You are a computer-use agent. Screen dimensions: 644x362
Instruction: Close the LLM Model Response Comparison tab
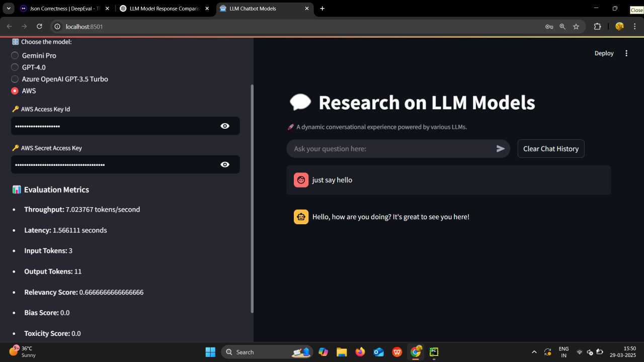click(x=207, y=9)
